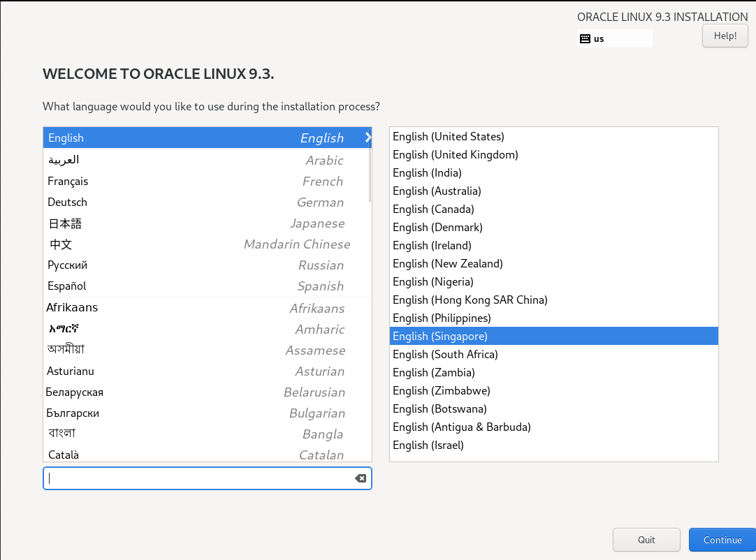Select English (Nigeria) locale
756x560 pixels.
pyautogui.click(x=553, y=281)
